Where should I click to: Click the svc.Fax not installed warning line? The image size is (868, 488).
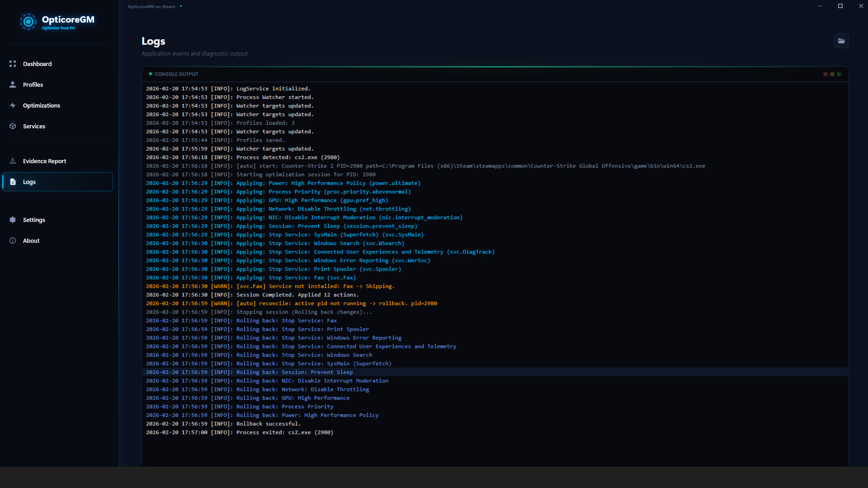pos(315,286)
